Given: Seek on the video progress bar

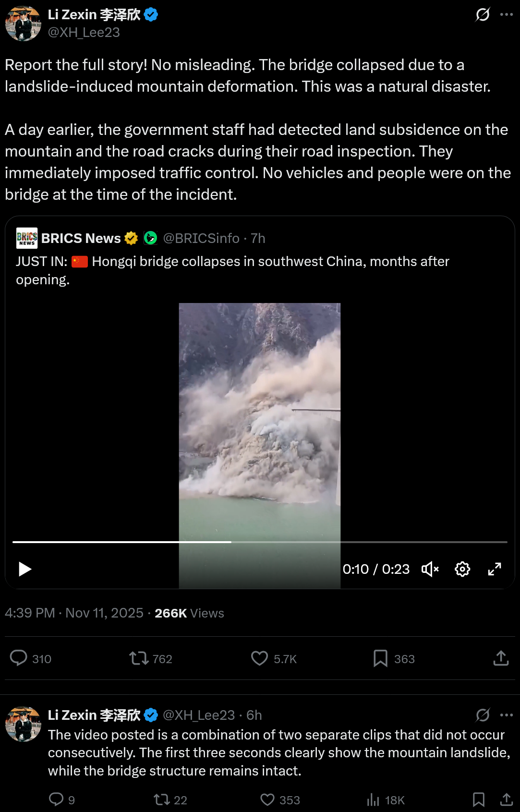Looking at the screenshot, I should tap(260, 542).
